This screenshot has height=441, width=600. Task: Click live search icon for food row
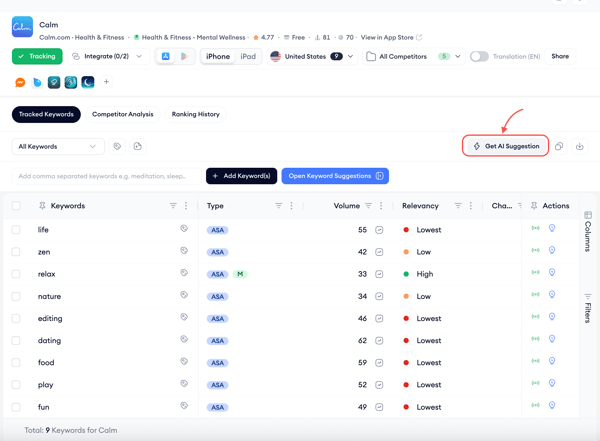[535, 361]
